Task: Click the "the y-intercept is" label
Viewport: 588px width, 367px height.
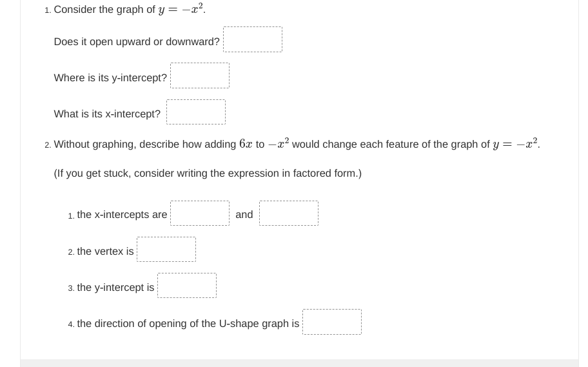Action: point(115,288)
